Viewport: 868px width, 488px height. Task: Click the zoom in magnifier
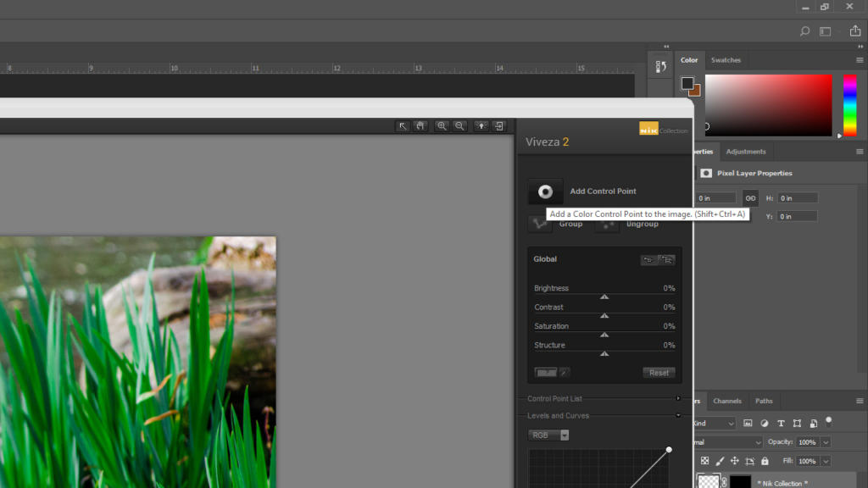(x=442, y=126)
